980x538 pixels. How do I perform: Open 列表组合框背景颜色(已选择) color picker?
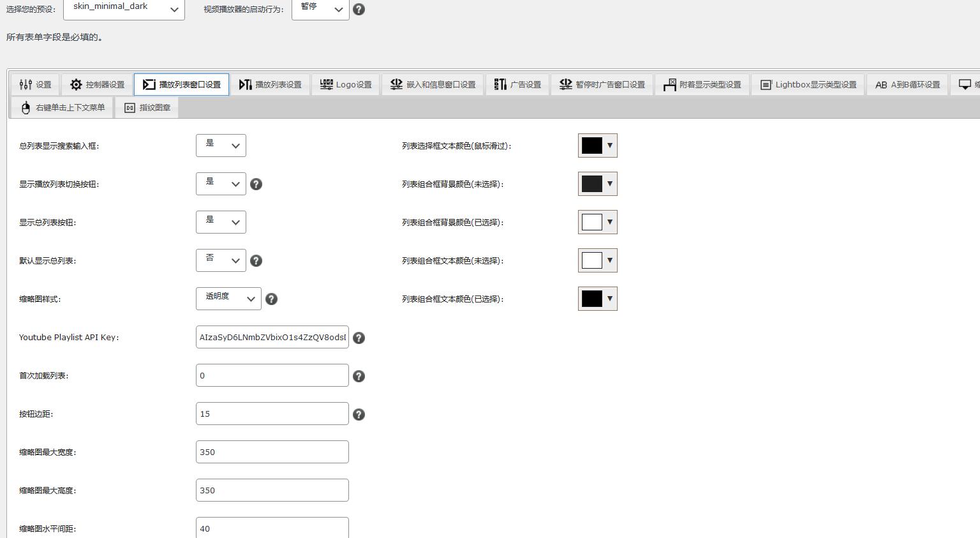597,222
